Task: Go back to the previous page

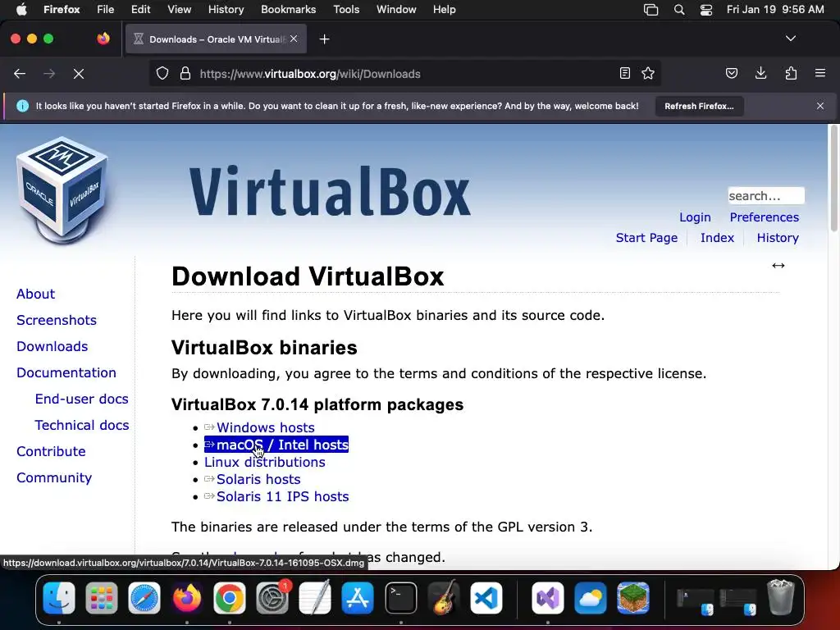Action: (20, 74)
